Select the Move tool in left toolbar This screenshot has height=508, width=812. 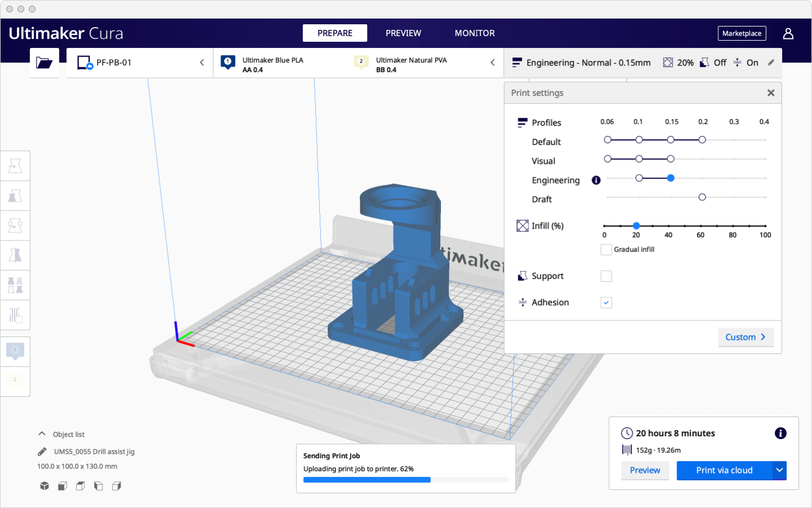(x=15, y=166)
